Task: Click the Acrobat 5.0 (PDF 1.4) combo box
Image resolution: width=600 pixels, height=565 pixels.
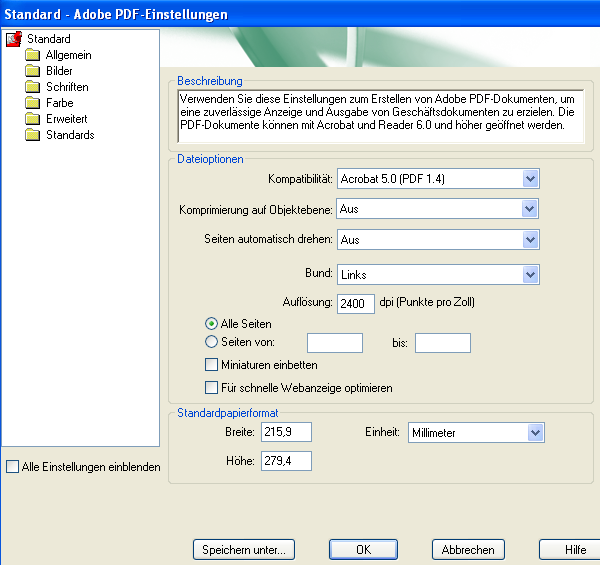Action: click(x=438, y=179)
